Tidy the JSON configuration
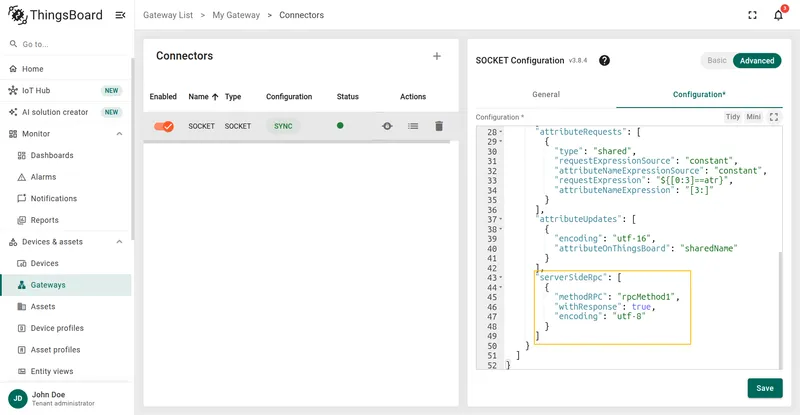 [733, 117]
